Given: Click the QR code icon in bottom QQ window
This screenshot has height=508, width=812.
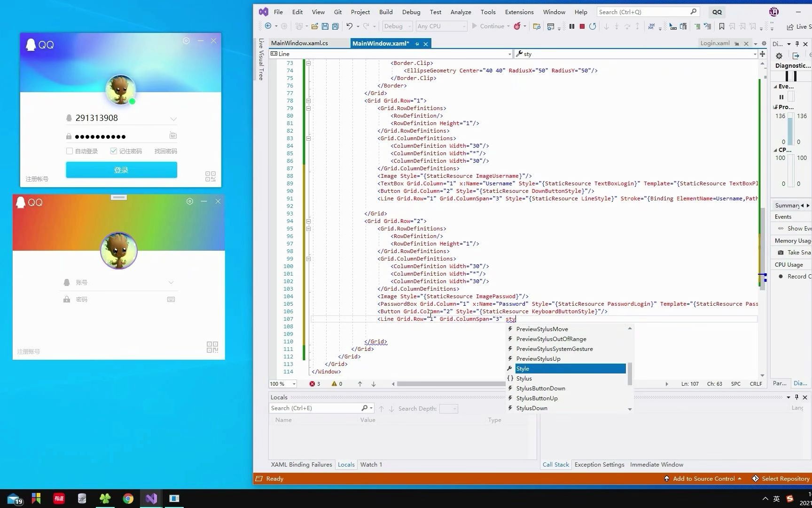Looking at the screenshot, I should (212, 347).
